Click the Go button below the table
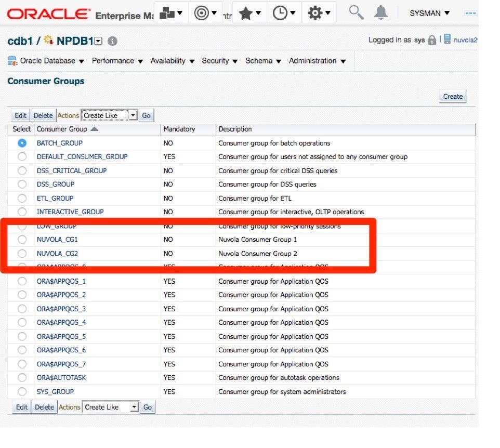Image resolution: width=500 pixels, height=448 pixels. [x=147, y=407]
